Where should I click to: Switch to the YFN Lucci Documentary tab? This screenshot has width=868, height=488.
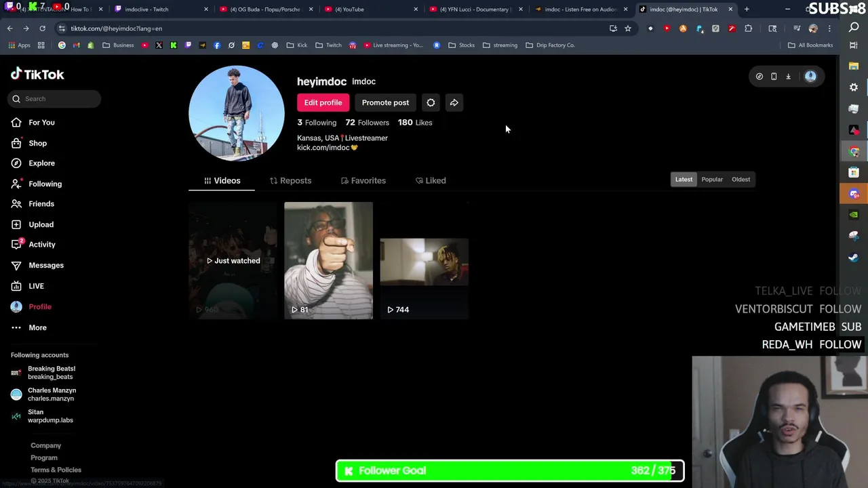(x=475, y=9)
